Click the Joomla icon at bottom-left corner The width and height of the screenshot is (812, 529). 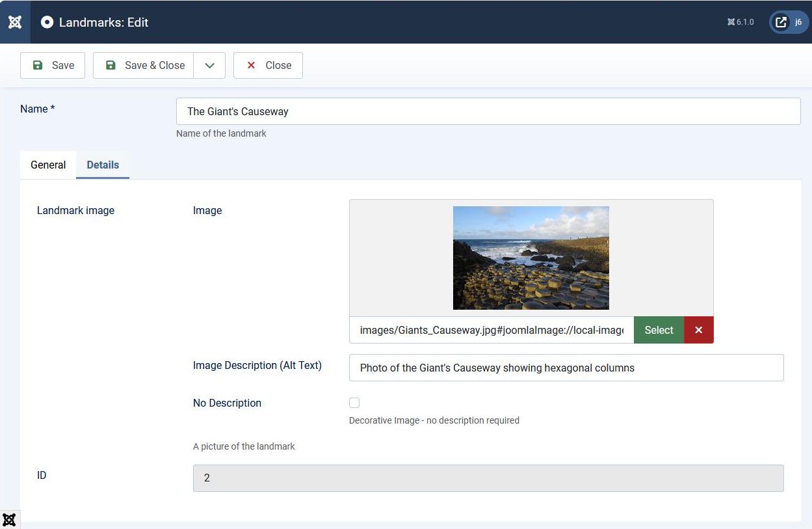coord(9,520)
